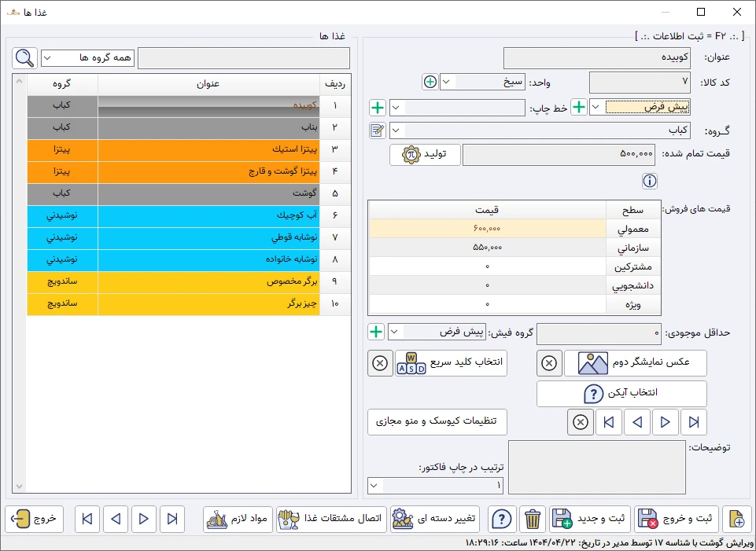This screenshot has height=551, width=756.
Task: Open group edit notepad icon beside گروه
Action: point(377,130)
